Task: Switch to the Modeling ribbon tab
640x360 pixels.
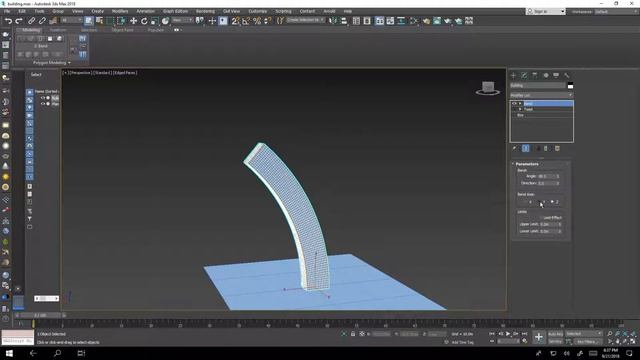Action: (x=31, y=30)
